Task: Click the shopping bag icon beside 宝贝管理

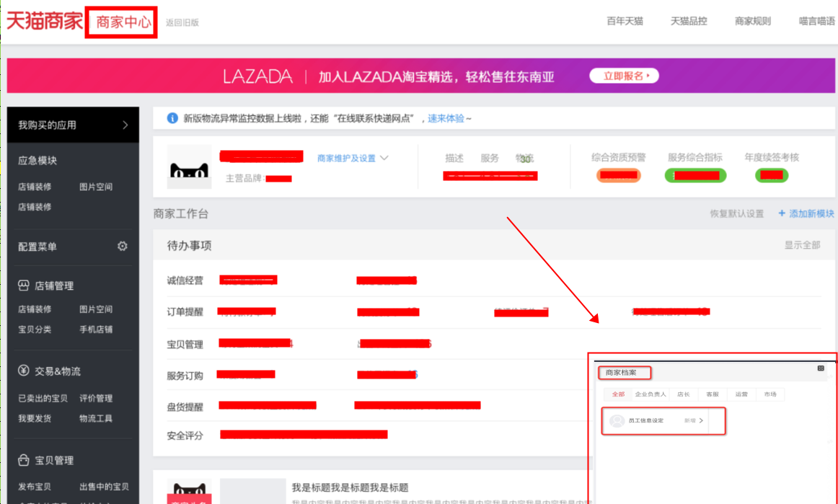Action: 24,459
